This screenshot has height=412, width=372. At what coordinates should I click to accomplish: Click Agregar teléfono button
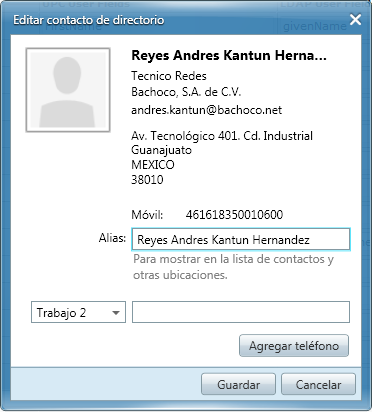tap(294, 346)
